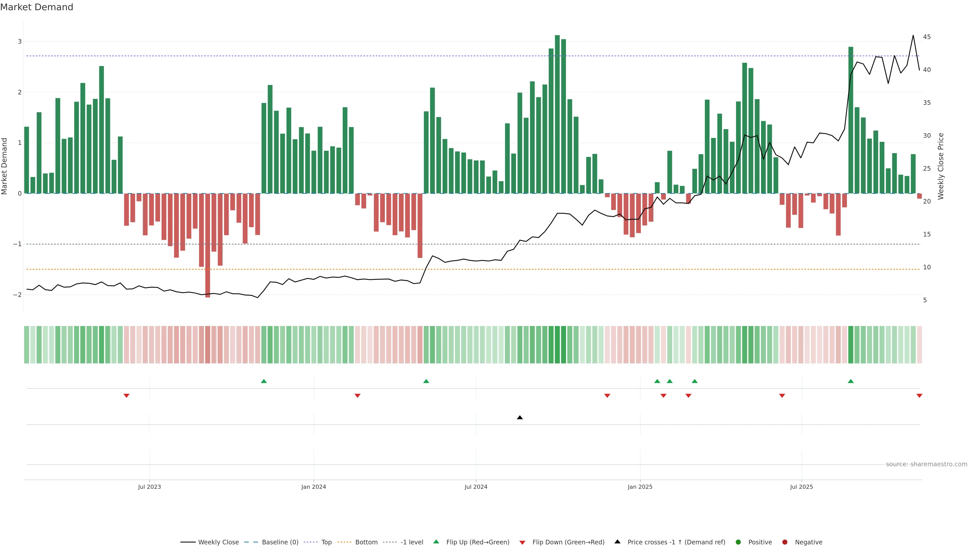The height and width of the screenshot is (551, 980).
Task: Toggle the Top legend entry
Action: click(326, 542)
